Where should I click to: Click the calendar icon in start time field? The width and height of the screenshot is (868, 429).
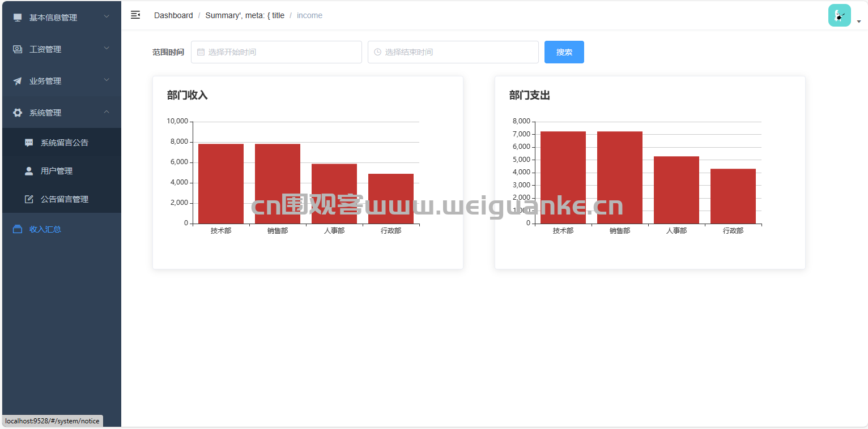point(201,52)
